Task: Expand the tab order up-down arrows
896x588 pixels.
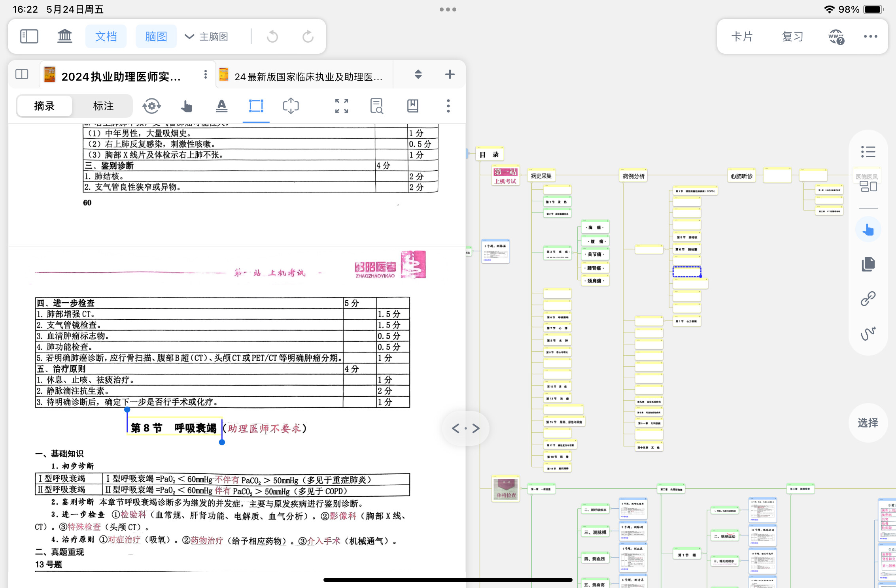Action: click(x=418, y=74)
